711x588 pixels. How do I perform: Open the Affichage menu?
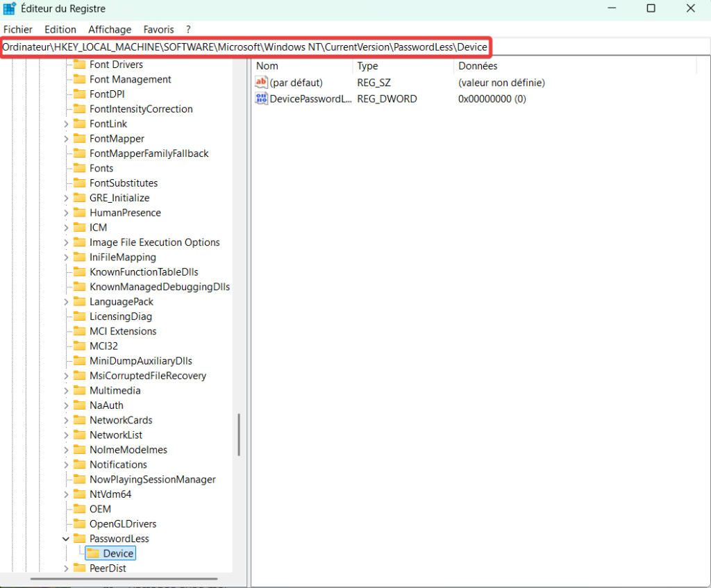[110, 29]
